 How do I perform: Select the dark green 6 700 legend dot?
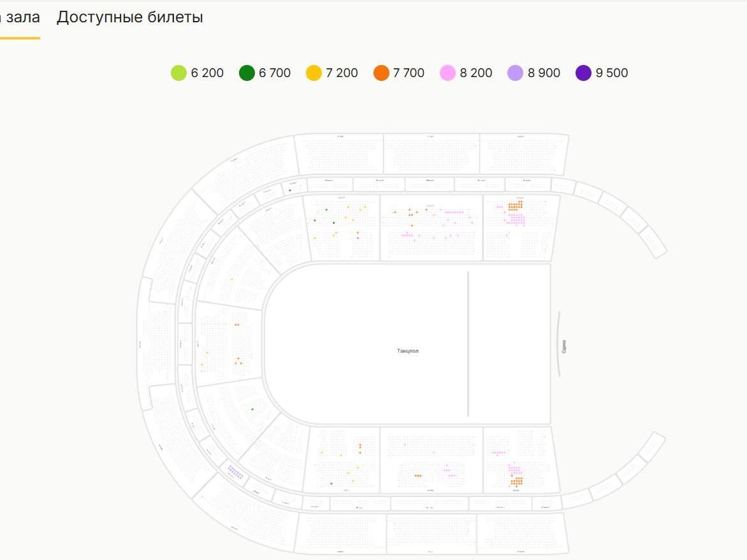247,73
